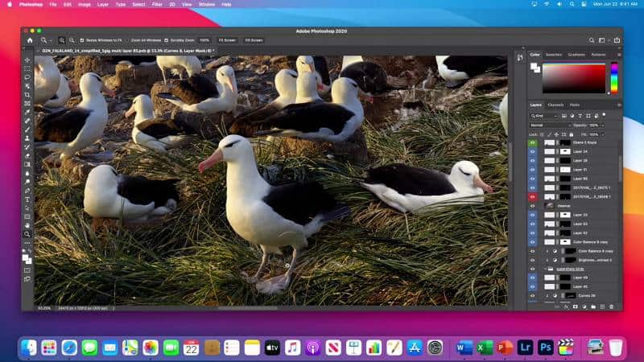Select the Zoom tool in the toolbox

(27, 234)
